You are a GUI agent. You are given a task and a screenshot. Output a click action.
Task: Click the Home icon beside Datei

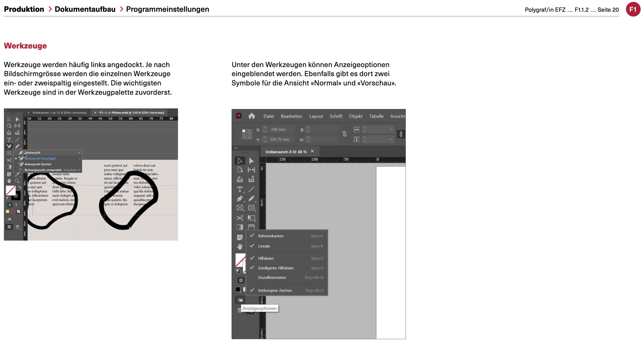click(x=251, y=116)
